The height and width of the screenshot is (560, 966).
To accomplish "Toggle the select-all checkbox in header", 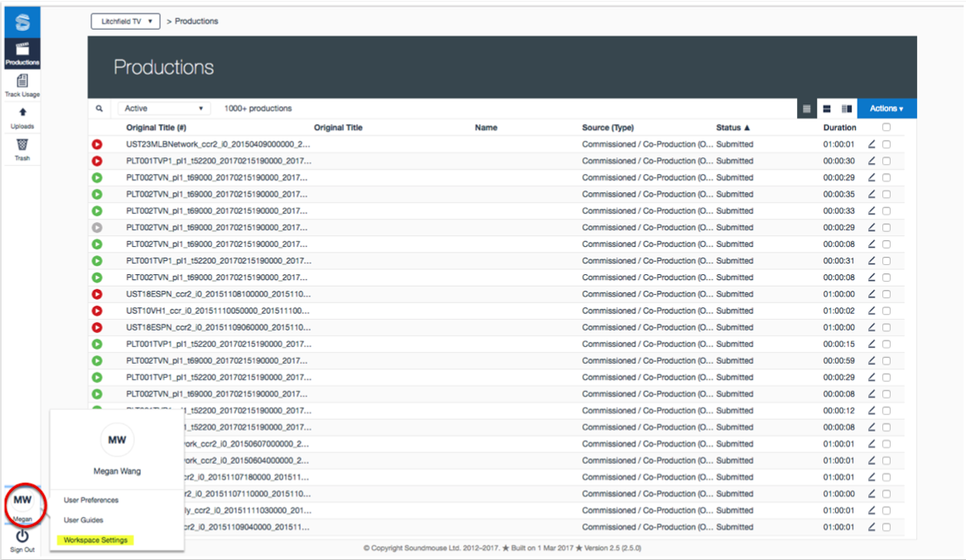I will pyautogui.click(x=886, y=128).
